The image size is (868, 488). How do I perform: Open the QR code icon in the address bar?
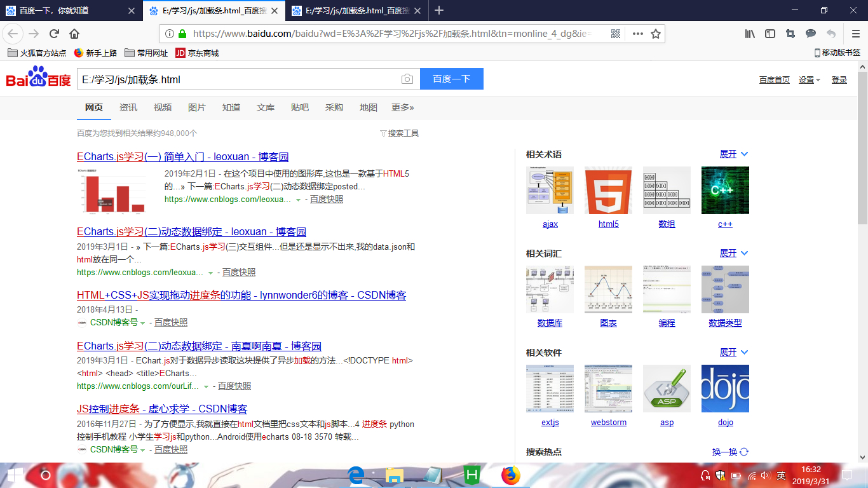(x=616, y=34)
